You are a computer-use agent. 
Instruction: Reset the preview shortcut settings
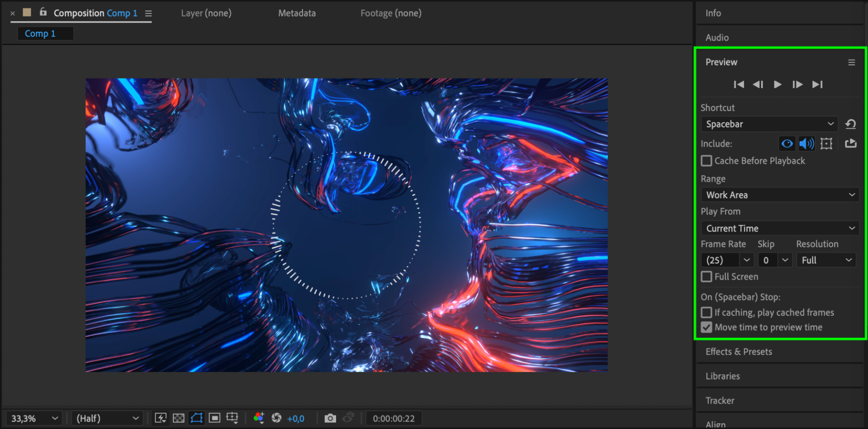click(x=850, y=124)
